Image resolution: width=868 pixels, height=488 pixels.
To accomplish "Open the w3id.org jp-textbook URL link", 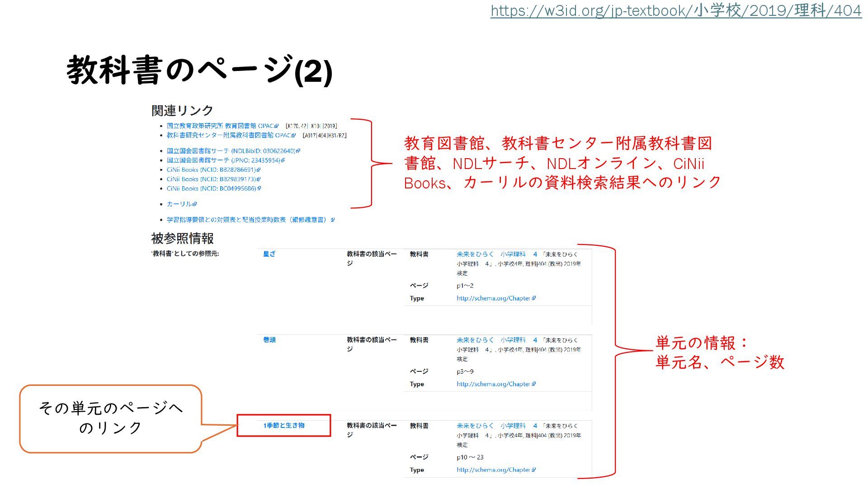I will coord(676,11).
